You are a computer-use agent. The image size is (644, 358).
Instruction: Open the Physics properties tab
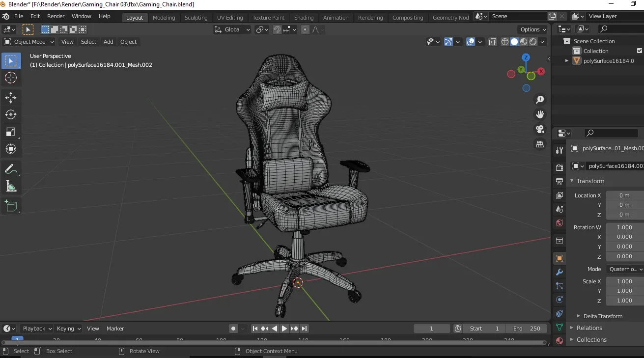(559, 300)
